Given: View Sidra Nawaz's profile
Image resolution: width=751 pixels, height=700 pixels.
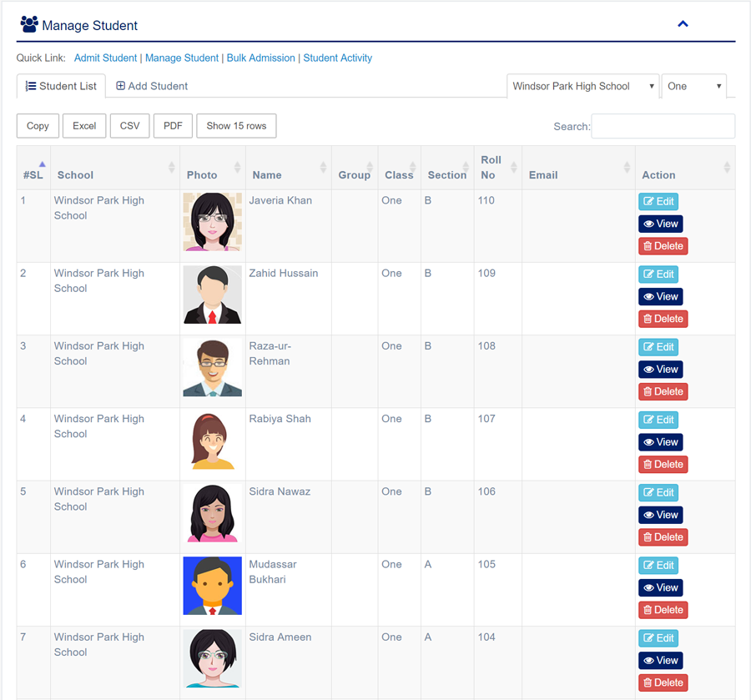Looking at the screenshot, I should point(660,516).
